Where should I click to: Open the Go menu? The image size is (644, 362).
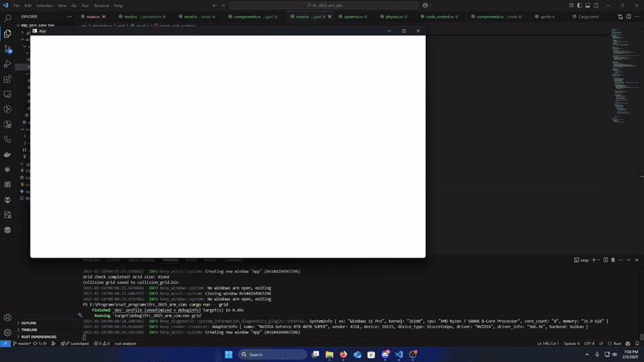coord(74,6)
